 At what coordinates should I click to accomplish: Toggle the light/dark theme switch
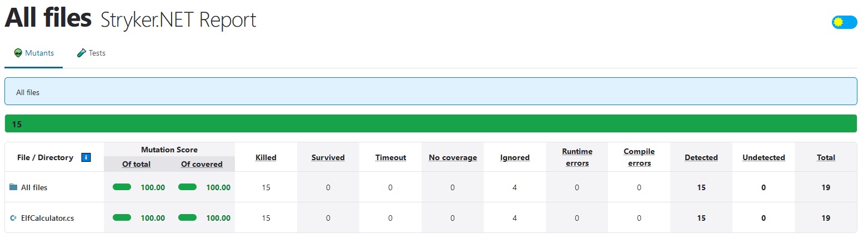[844, 22]
